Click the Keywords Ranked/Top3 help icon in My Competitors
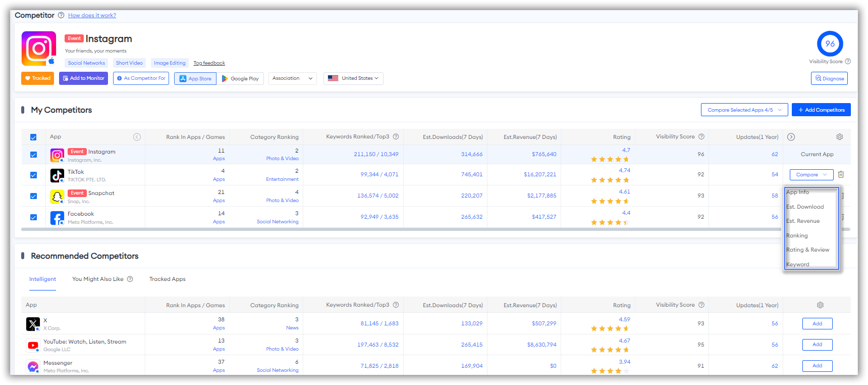Screen dimensions: 868x385 point(396,136)
